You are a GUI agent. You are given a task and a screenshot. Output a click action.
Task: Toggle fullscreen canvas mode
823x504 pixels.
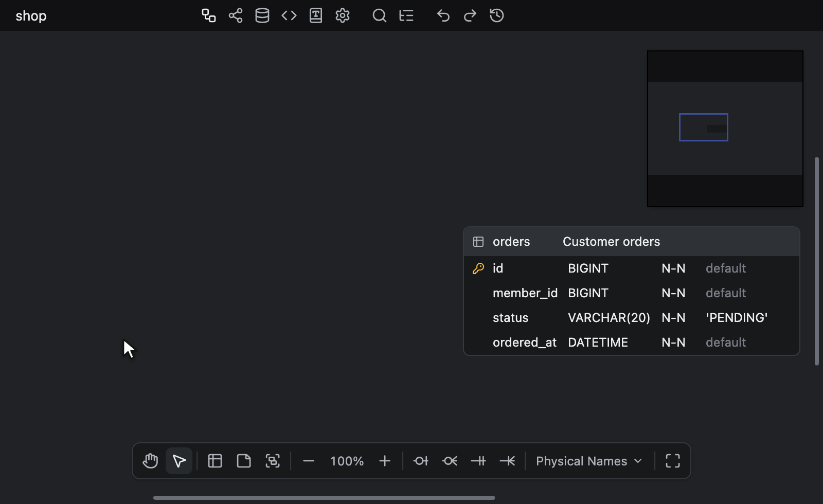[673, 461]
